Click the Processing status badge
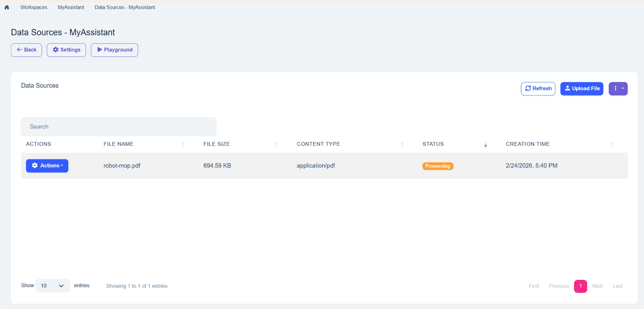The width and height of the screenshot is (644, 309). (x=438, y=166)
